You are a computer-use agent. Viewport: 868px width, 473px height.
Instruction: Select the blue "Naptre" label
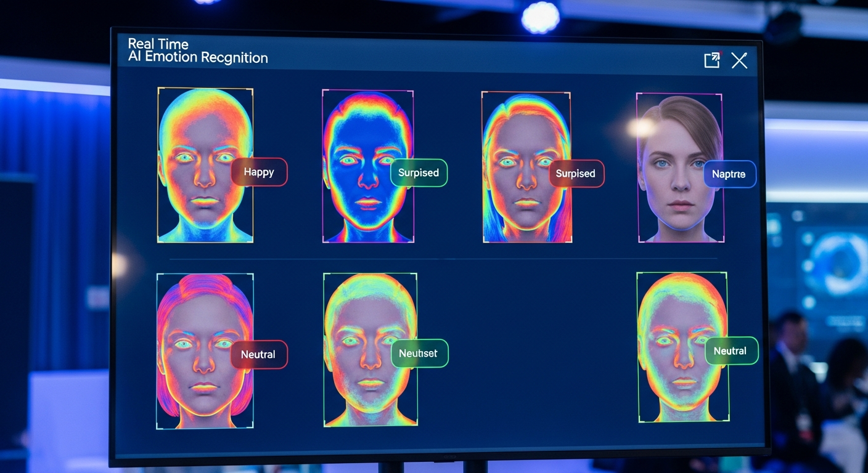(x=729, y=175)
